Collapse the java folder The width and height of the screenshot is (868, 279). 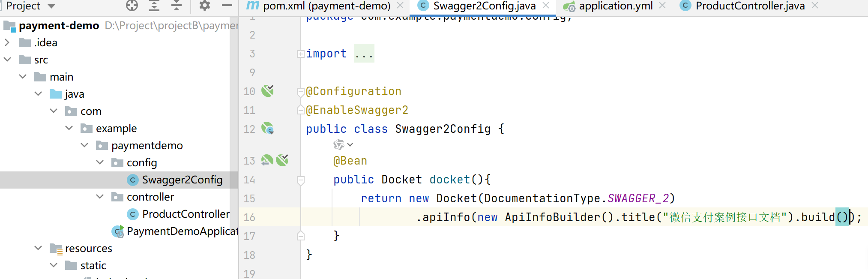[x=38, y=94]
